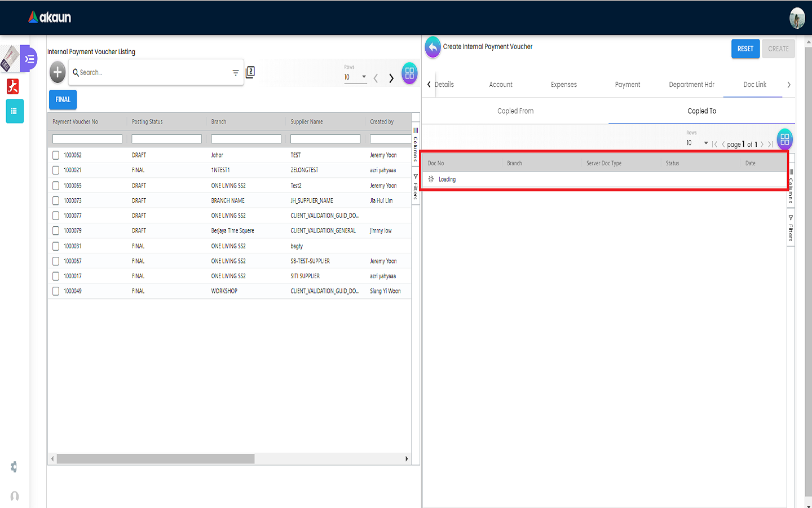Open the document copy icon beside search
This screenshot has height=508, width=812.
250,72
